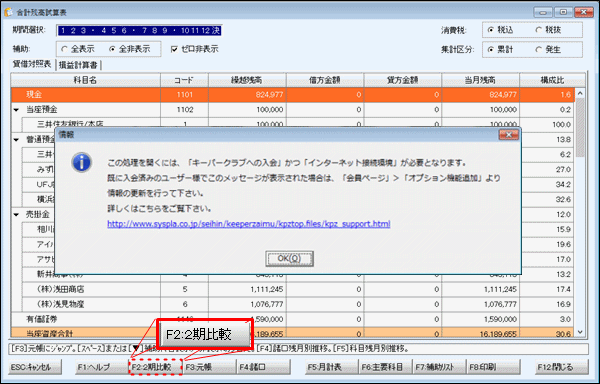600x384 pixels.
Task: Click 当月残高 value 1,076,777
Action: 500,304
